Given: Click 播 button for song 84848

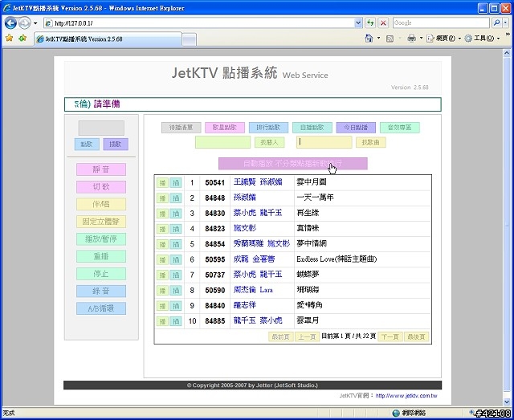Looking at the screenshot, I should [x=162, y=198].
